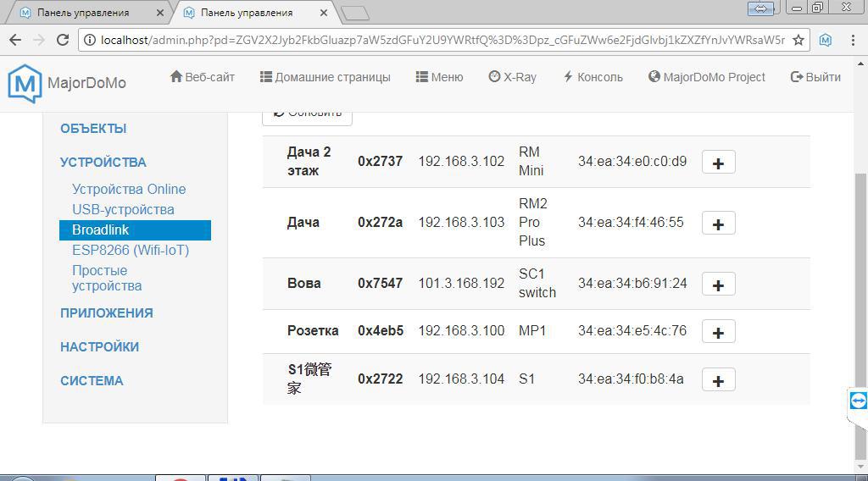The image size is (868, 481).
Task: Click MAC address 34:ea:34:b6:91:24
Action: 632,283
